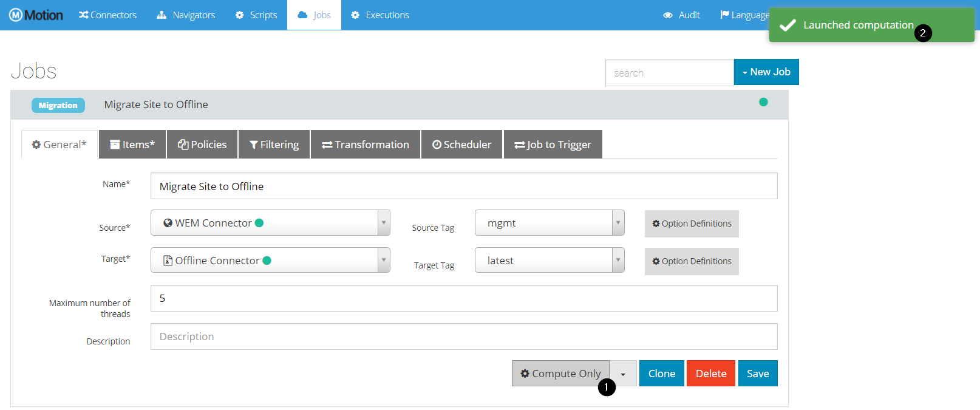Viewport: 980px width, 410px height.
Task: Click the Migrate Site to Offline job header
Action: coord(399,104)
